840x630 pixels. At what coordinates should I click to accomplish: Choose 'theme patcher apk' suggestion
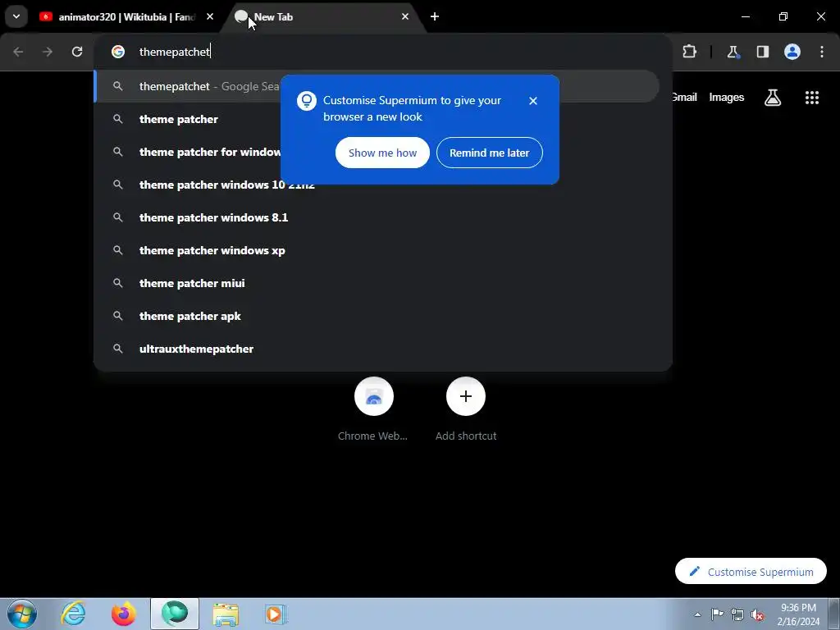click(x=377, y=316)
